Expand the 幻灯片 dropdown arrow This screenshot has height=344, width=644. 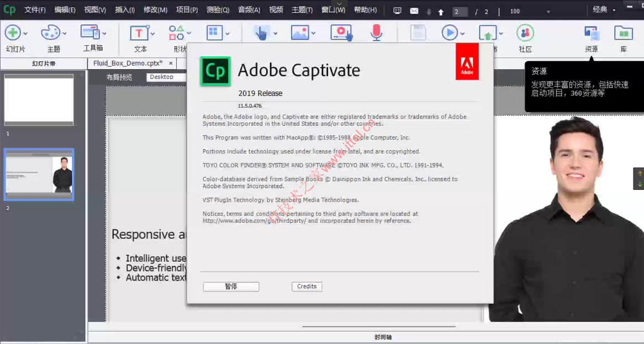(25, 34)
